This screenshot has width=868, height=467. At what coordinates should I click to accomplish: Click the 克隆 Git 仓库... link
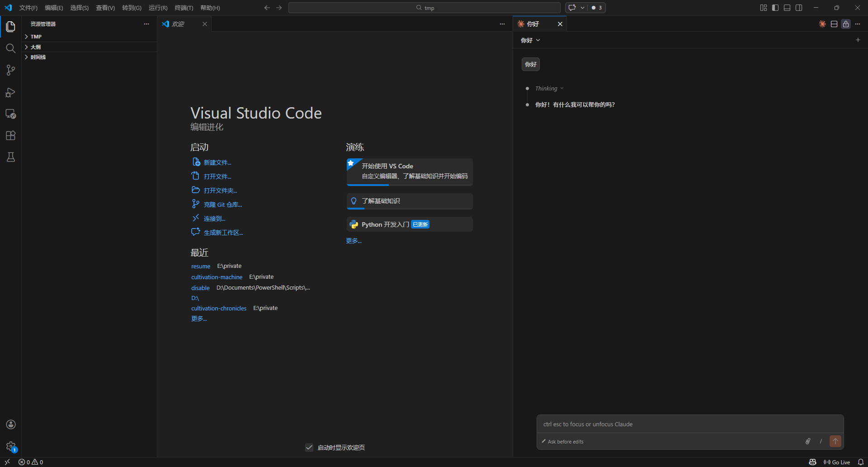coord(223,205)
